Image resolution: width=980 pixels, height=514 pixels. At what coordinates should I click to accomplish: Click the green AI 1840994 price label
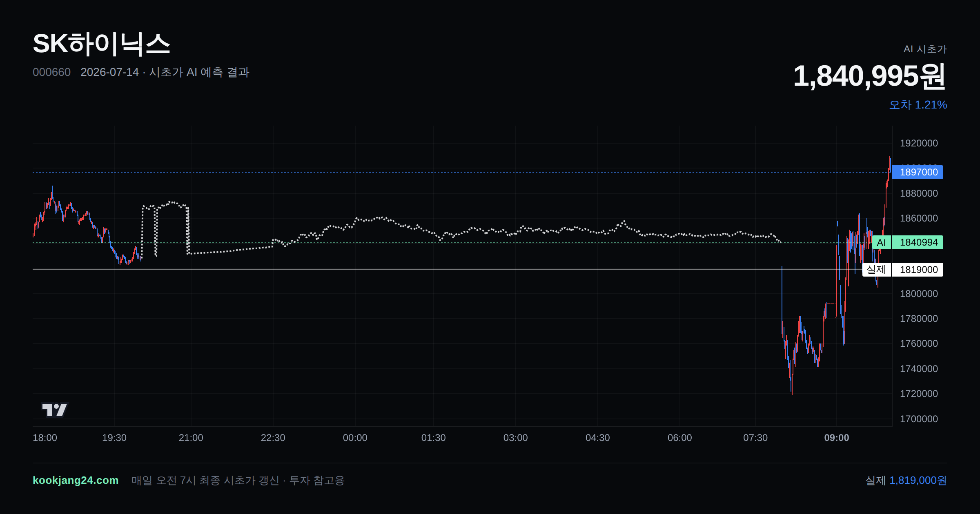907,242
